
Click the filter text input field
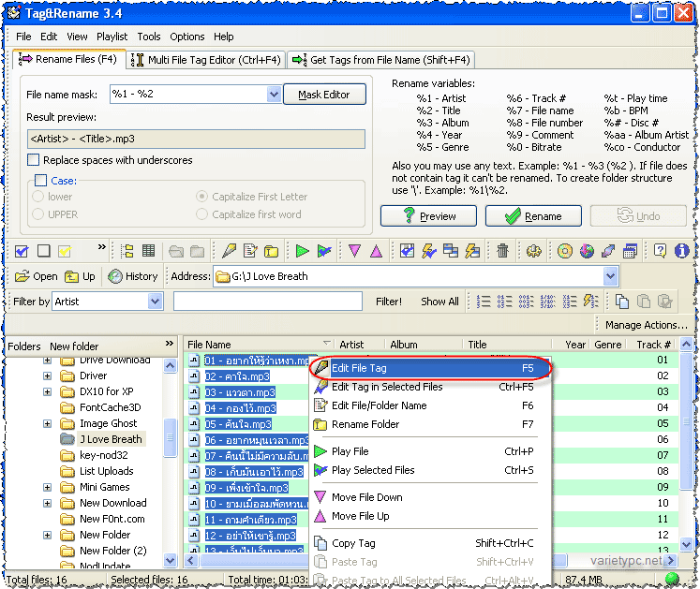[267, 302]
